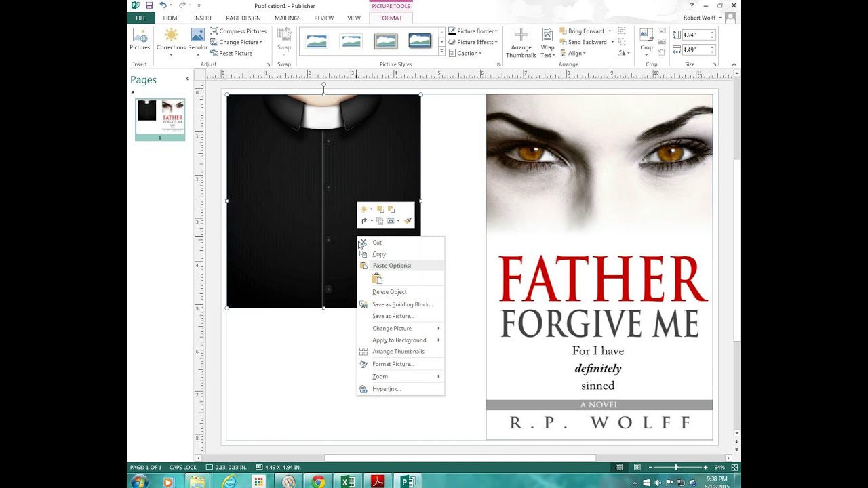Open the Robert Wolff account menu

(x=703, y=18)
